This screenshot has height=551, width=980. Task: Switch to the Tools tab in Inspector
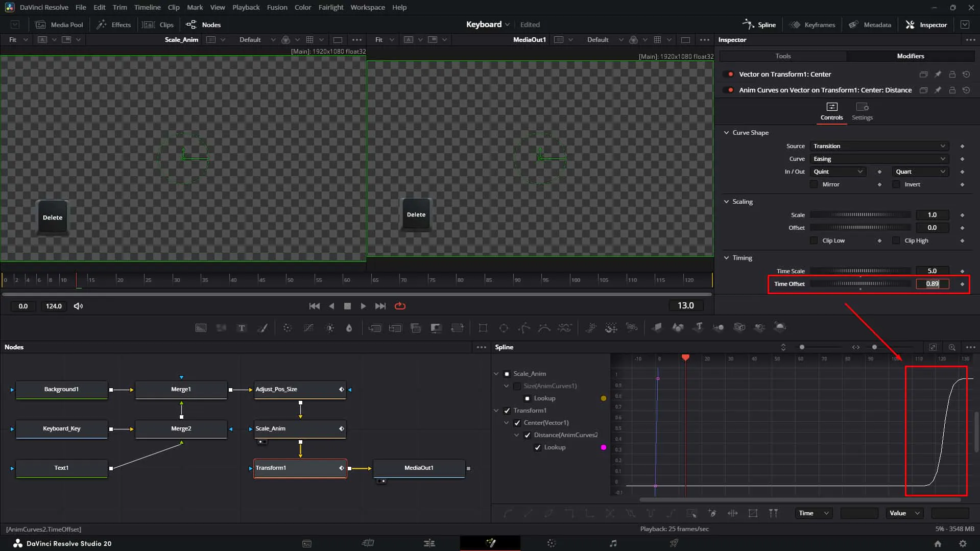point(782,56)
